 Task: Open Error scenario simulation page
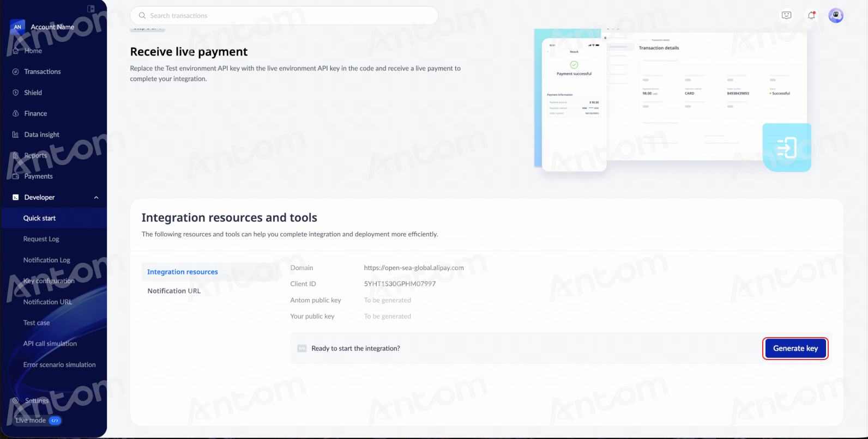tap(59, 365)
